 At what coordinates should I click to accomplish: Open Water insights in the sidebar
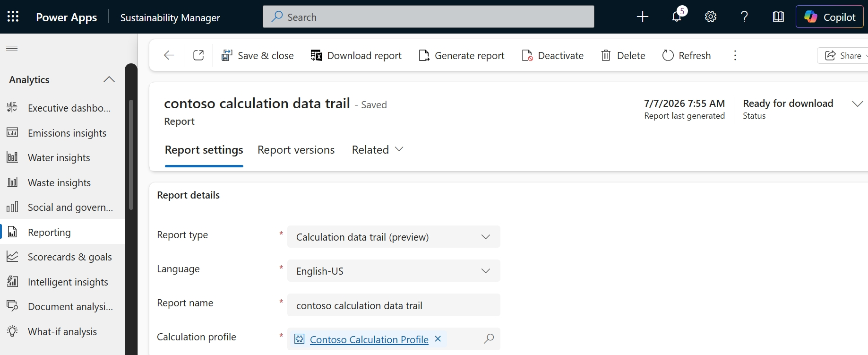[62, 157]
